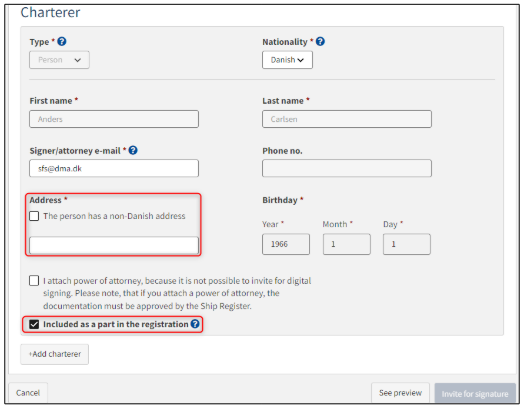Select the Birthday Year field

click(x=286, y=244)
